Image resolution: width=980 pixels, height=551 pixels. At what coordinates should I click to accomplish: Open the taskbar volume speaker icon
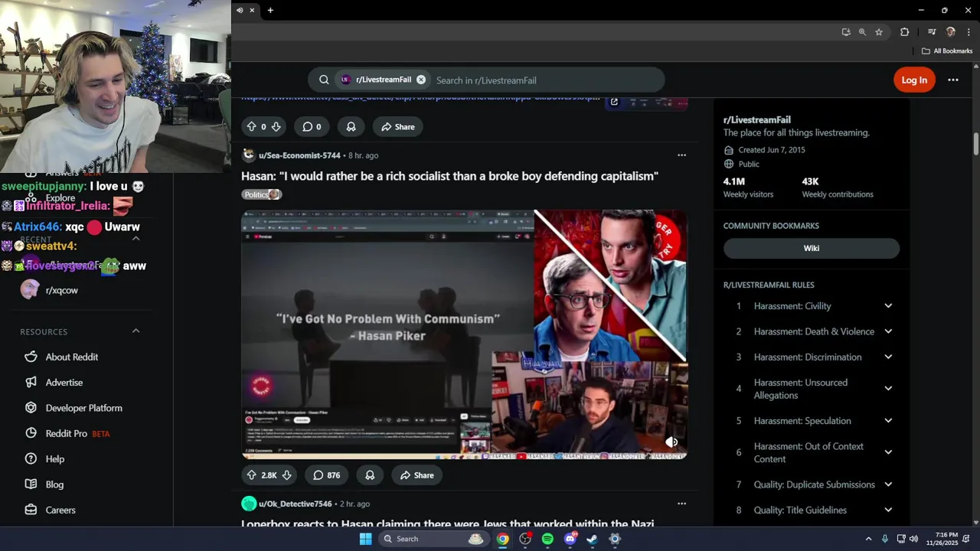tap(913, 539)
